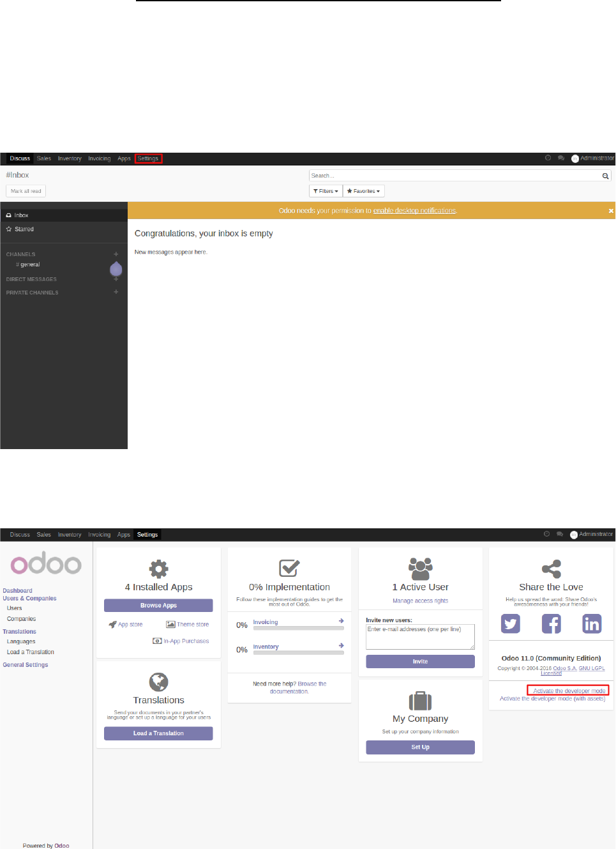Open Companies in Settings sidebar
This screenshot has height=849, width=616.
point(21,619)
